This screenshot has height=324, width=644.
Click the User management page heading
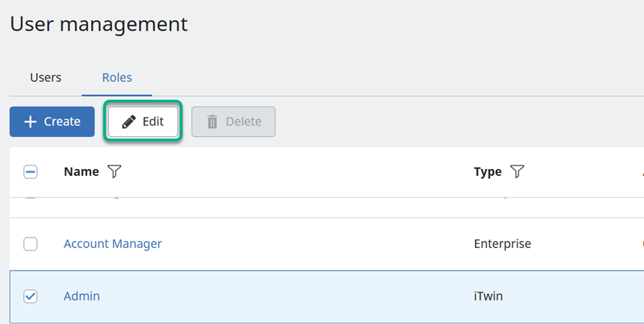pyautogui.click(x=98, y=24)
